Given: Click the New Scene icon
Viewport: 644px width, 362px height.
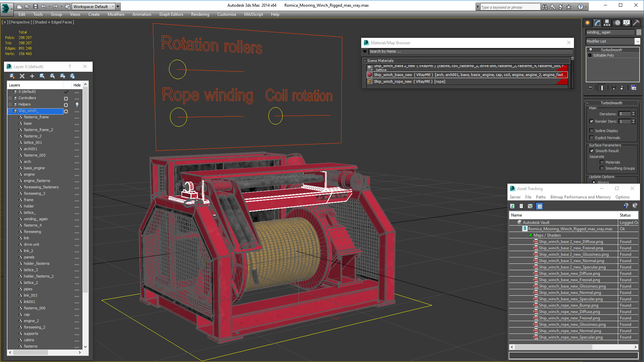Looking at the screenshot, I should click(x=19, y=6).
